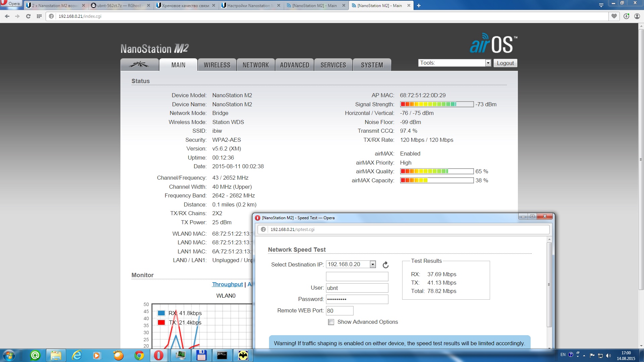Screen dimensions: 644x362
Task: Click the blue RX legend swatch
Action: [x=161, y=313]
